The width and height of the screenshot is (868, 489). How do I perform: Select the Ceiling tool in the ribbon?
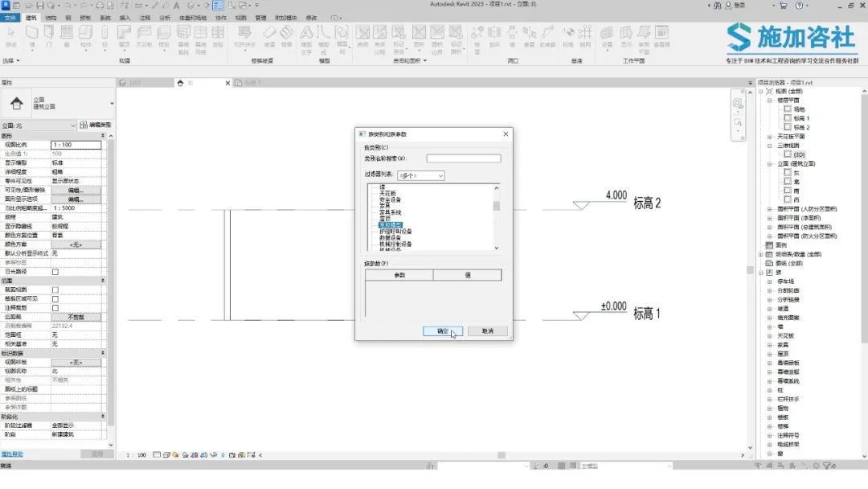pyautogui.click(x=143, y=36)
